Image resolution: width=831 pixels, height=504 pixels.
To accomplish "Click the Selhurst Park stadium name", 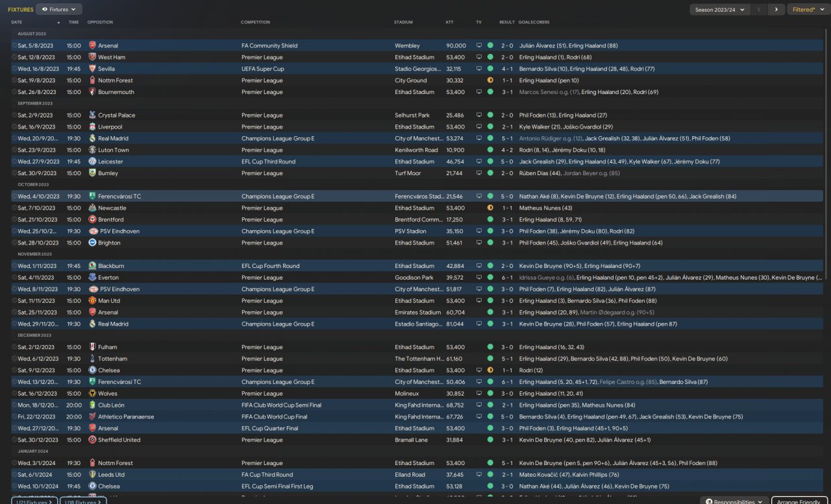I will (412, 115).
